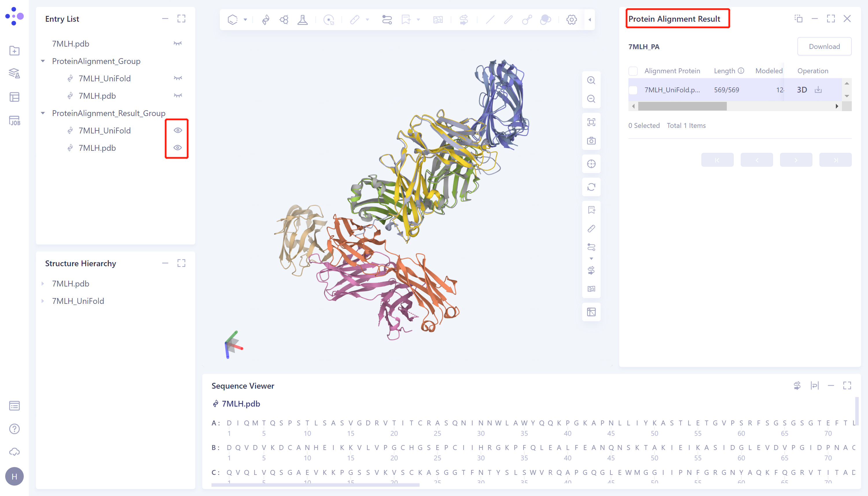Collapse the ProteinAlignment_Result_Group node
This screenshot has width=868, height=496.
(43, 113)
